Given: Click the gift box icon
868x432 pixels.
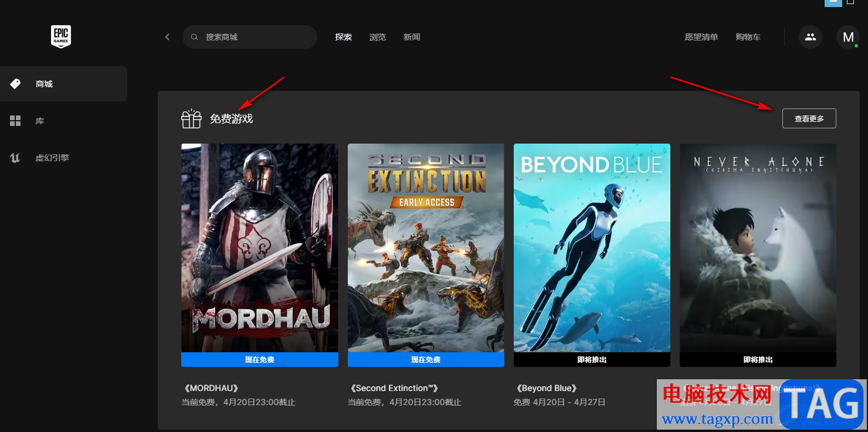Looking at the screenshot, I should (x=191, y=118).
